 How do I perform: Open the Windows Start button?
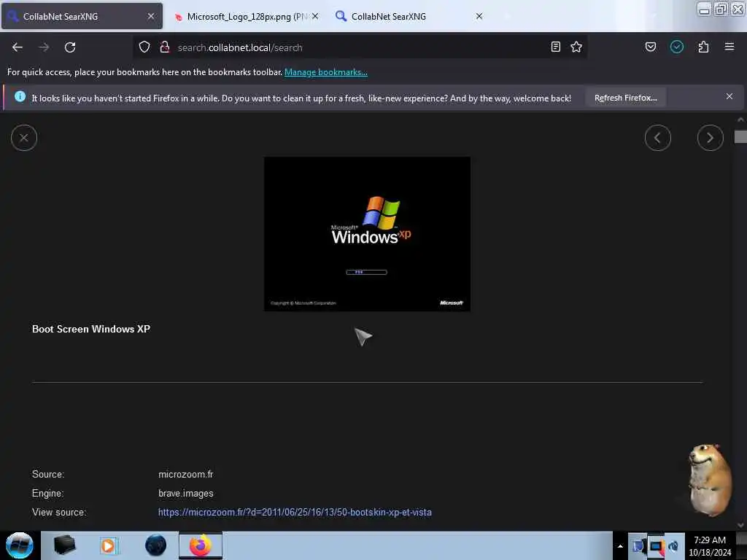[x=20, y=545]
